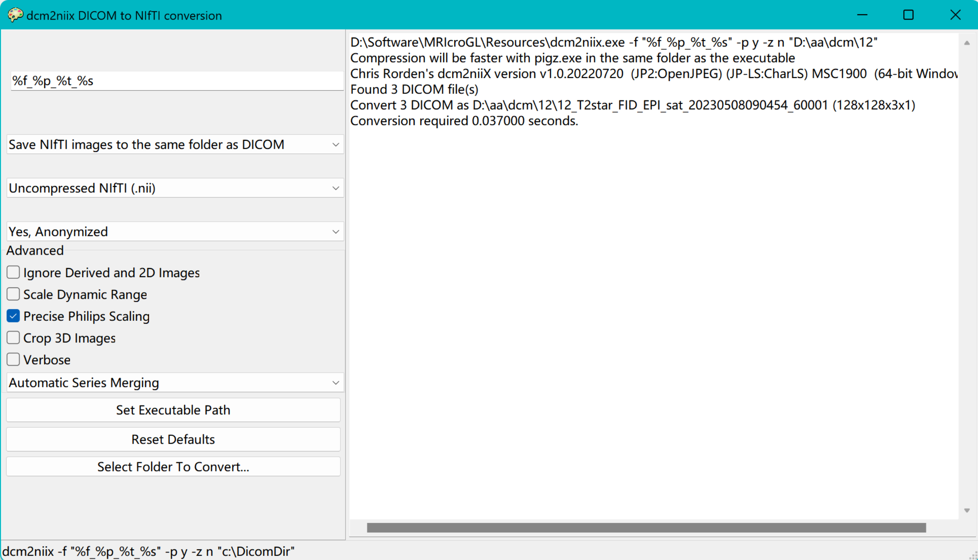
Task: Click the dcm2niix palette app icon
Action: point(15,15)
